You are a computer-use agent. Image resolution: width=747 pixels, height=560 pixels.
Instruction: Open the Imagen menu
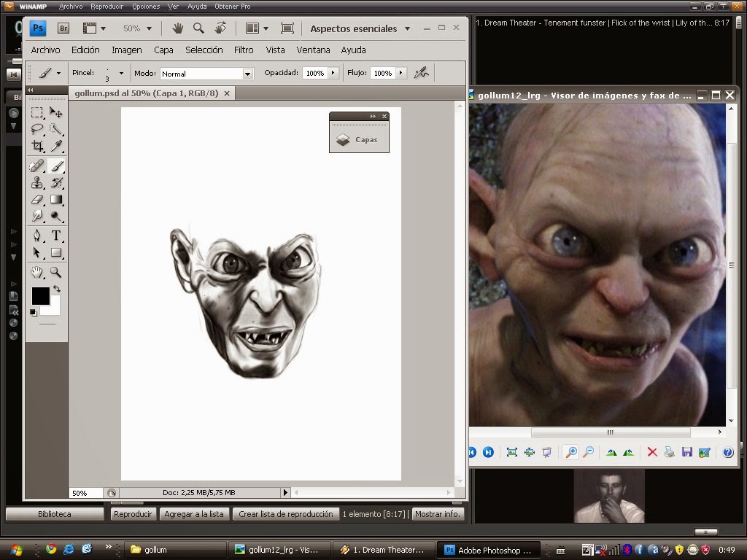point(127,50)
